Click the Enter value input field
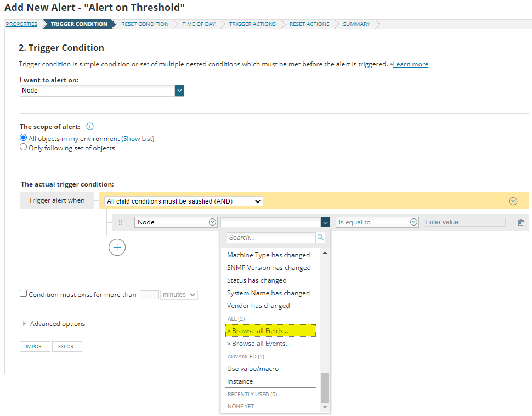This screenshot has width=532, height=416. click(465, 222)
